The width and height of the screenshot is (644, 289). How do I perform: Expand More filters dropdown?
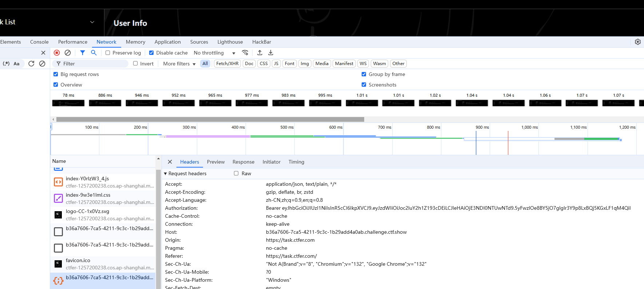[179, 64]
